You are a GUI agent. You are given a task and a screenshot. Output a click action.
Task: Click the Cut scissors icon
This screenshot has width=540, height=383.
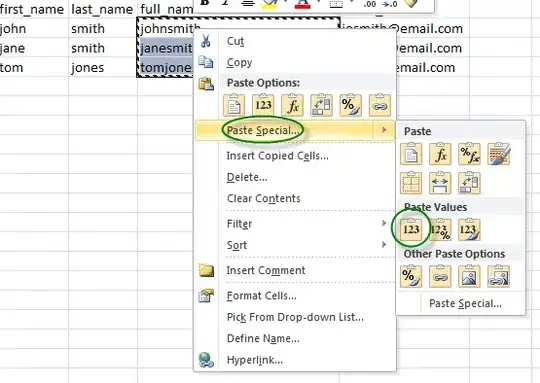click(206, 41)
